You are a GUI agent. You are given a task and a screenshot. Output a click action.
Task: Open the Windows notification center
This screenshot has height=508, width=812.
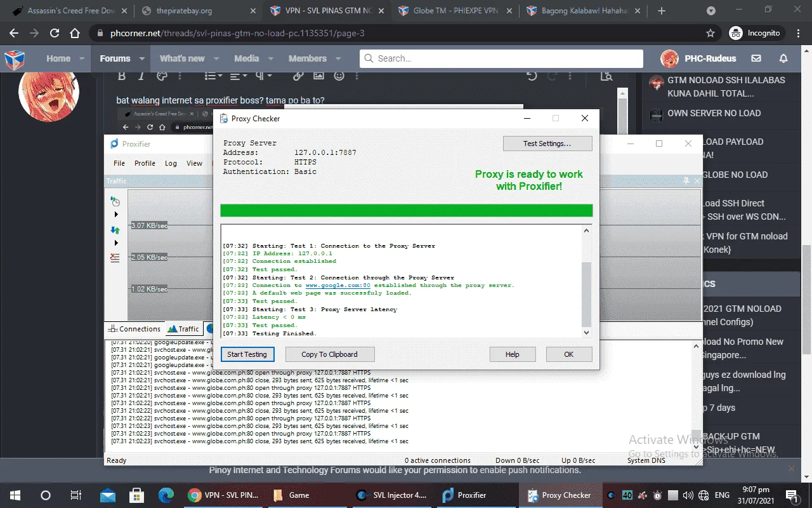coord(791,495)
